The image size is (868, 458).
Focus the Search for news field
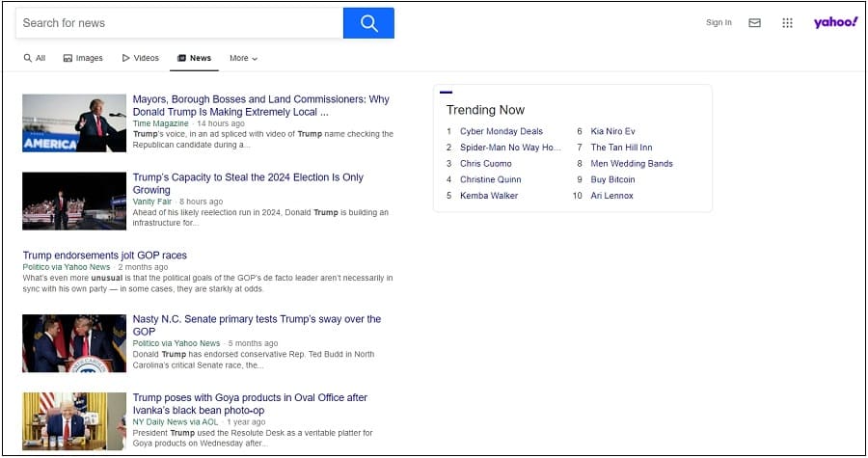click(x=179, y=23)
